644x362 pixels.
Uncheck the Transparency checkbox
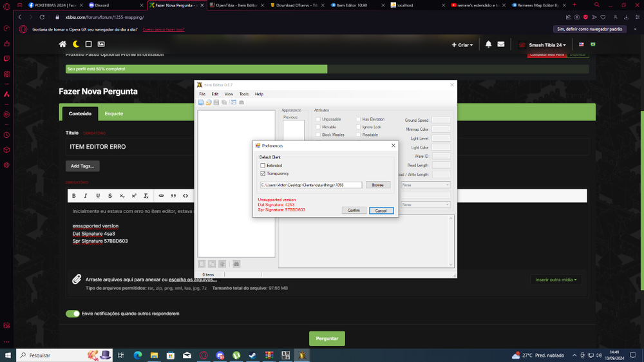click(x=263, y=173)
